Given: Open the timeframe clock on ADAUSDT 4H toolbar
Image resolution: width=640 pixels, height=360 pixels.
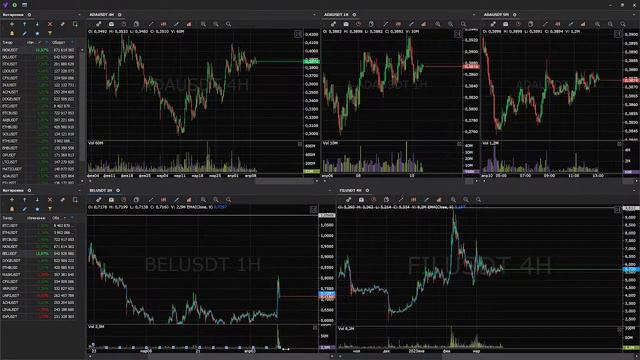Looking at the screenshot, I should pos(124,24).
